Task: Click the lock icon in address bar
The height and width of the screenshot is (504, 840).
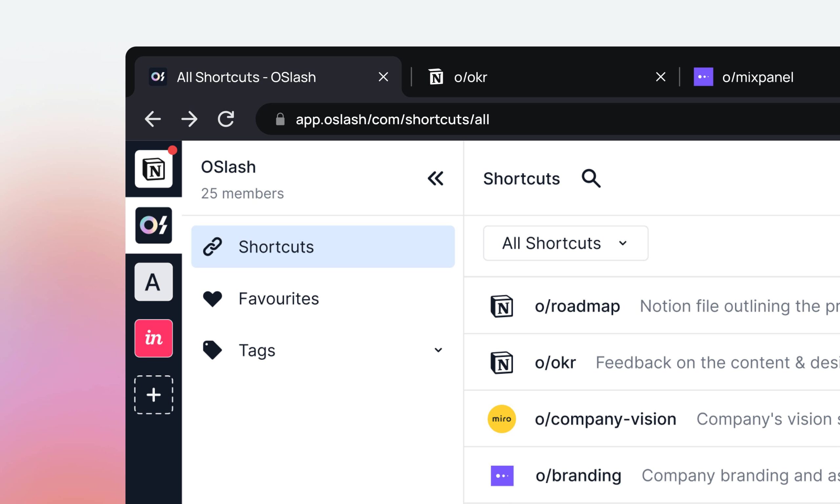Action: (280, 119)
